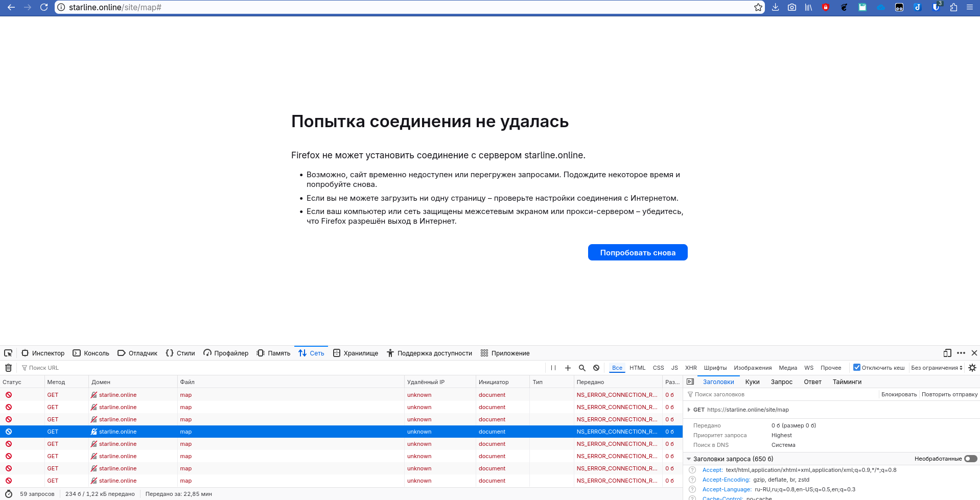Open network settings gear icon
Image resolution: width=980 pixels, height=500 pixels.
tap(972, 368)
